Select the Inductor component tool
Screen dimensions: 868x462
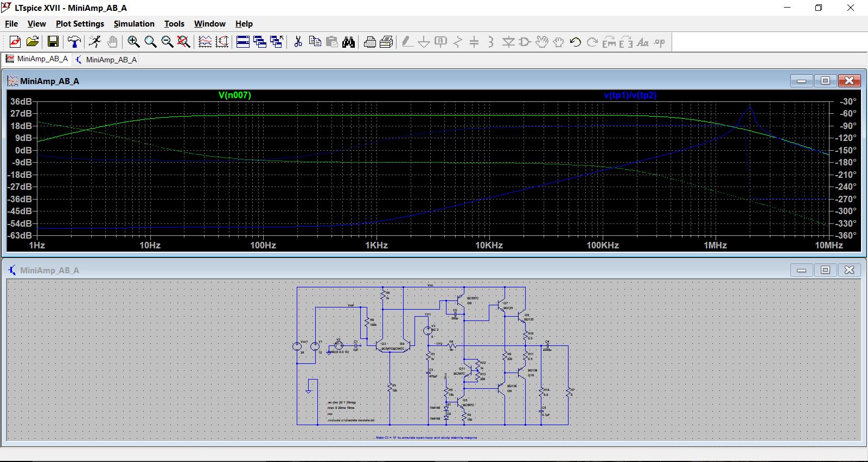pos(491,42)
